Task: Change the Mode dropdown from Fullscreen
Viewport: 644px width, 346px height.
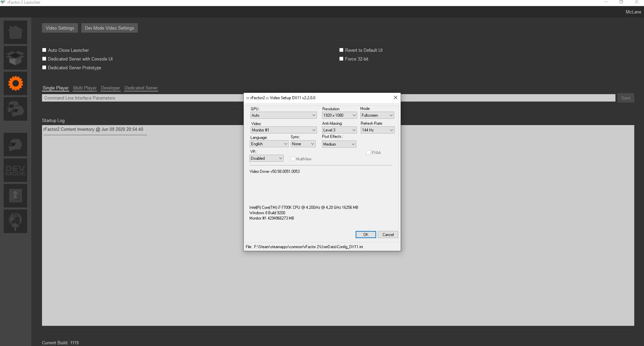Action: pos(377,115)
